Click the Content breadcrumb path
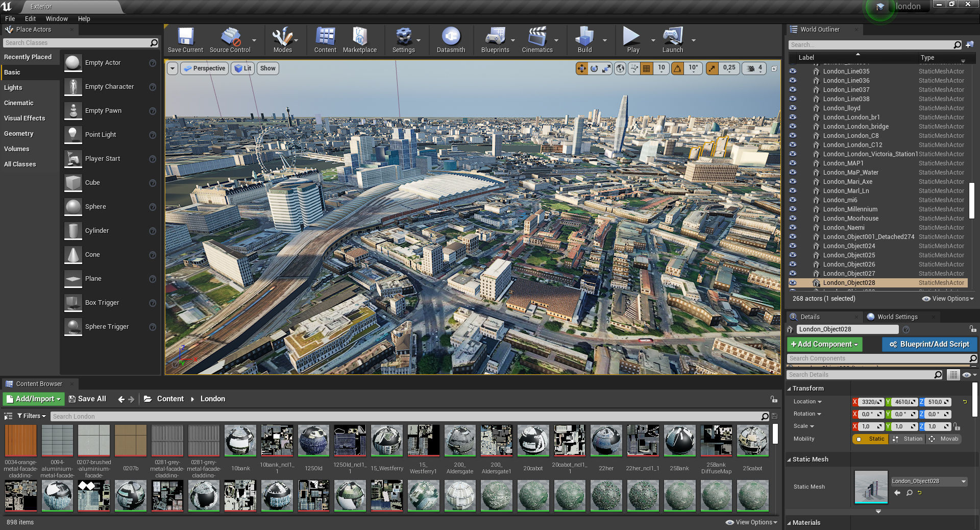 (170, 399)
